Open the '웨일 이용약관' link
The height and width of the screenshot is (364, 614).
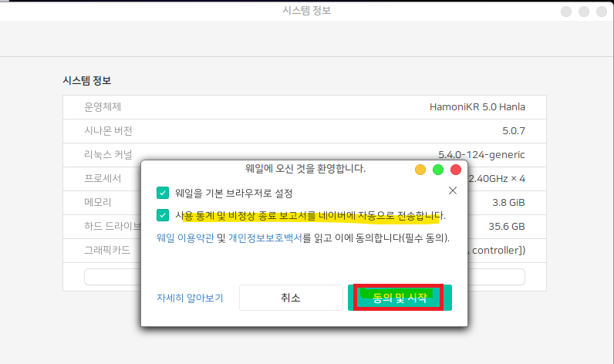coord(185,238)
